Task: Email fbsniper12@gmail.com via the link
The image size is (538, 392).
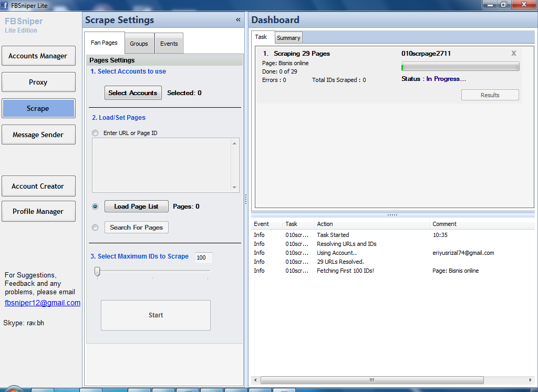Action: (43, 303)
